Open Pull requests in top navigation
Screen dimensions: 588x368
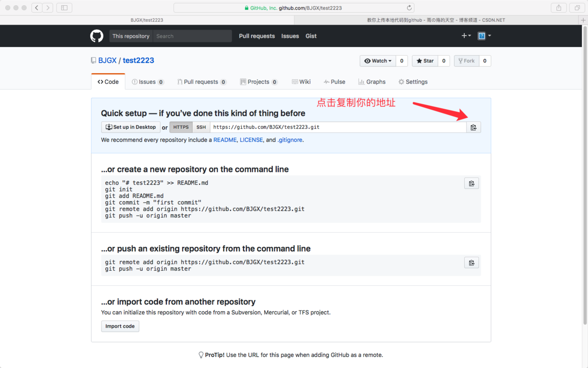[257, 36]
